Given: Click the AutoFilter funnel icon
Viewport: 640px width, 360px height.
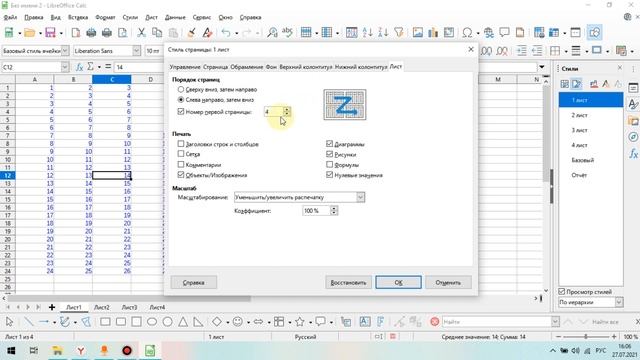Looking at the screenshot, I should coord(399,33).
